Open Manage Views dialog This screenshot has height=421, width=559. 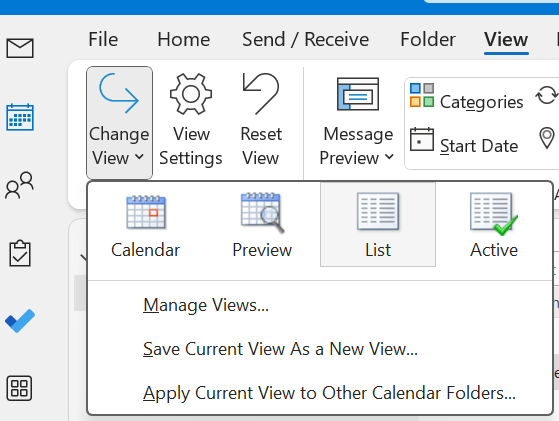pyautogui.click(x=206, y=305)
